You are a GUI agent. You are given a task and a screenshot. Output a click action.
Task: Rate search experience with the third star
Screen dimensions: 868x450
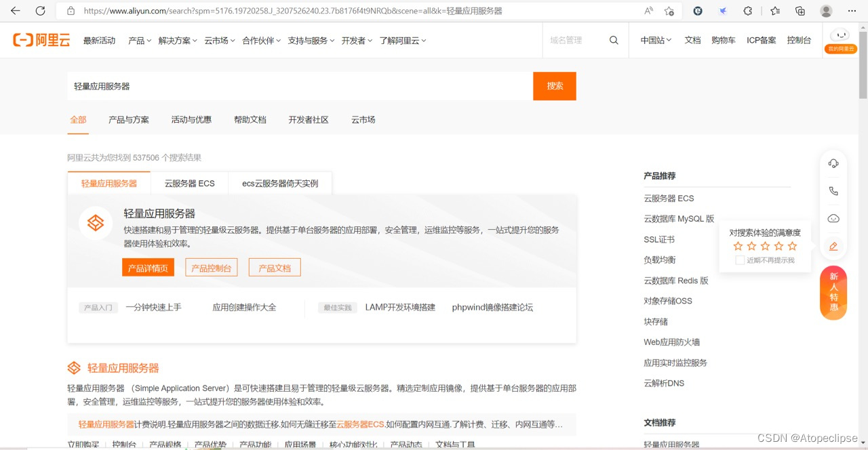click(x=765, y=246)
